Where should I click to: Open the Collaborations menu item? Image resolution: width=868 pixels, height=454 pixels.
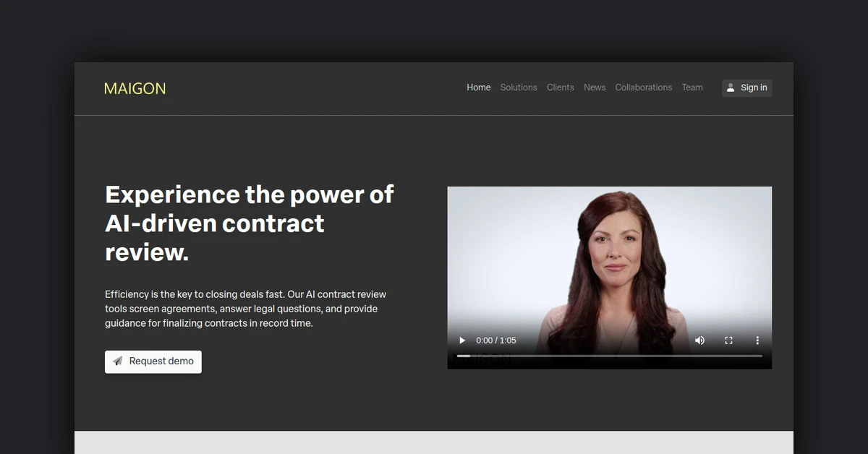click(x=644, y=87)
